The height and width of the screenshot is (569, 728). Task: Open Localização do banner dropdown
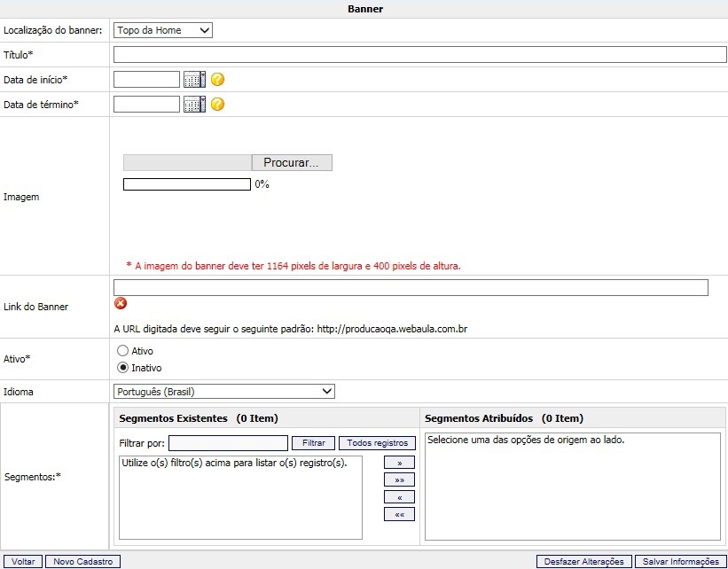pos(163,30)
